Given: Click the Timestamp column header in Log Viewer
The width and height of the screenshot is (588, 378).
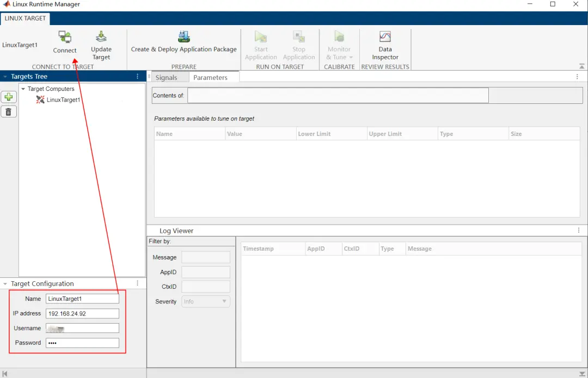Looking at the screenshot, I should (273, 249).
